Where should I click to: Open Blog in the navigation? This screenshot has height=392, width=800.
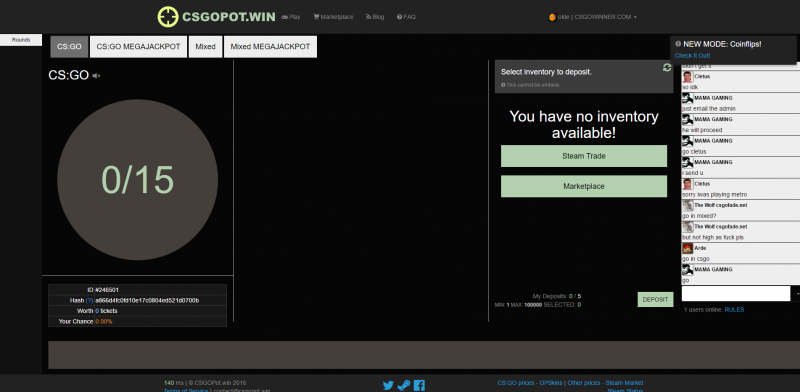[x=375, y=17]
